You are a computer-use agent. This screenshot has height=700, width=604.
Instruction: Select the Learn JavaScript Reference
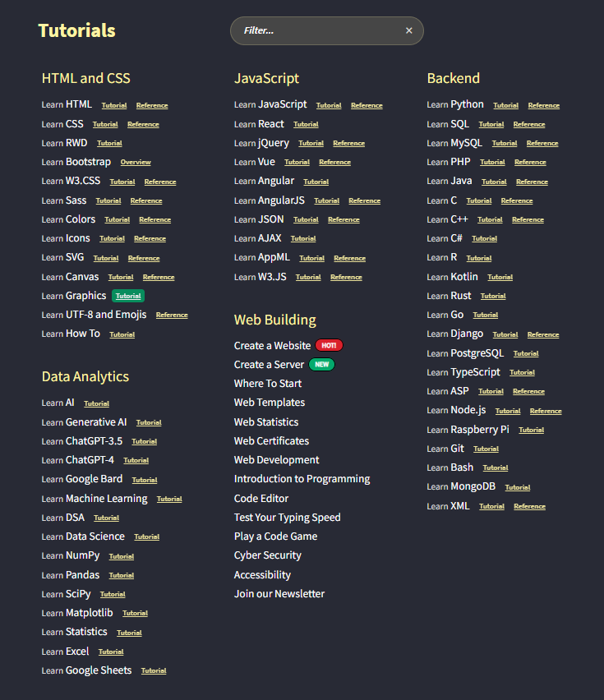(x=367, y=105)
